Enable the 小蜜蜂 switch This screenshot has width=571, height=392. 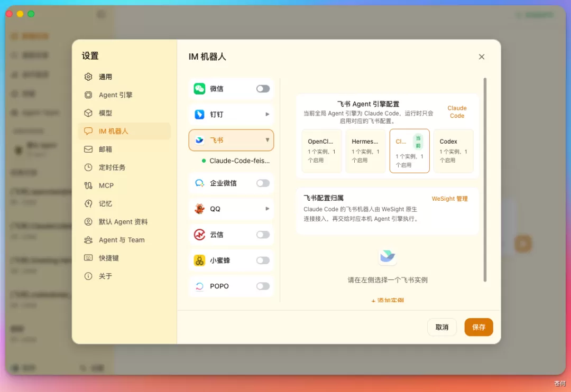point(263,260)
